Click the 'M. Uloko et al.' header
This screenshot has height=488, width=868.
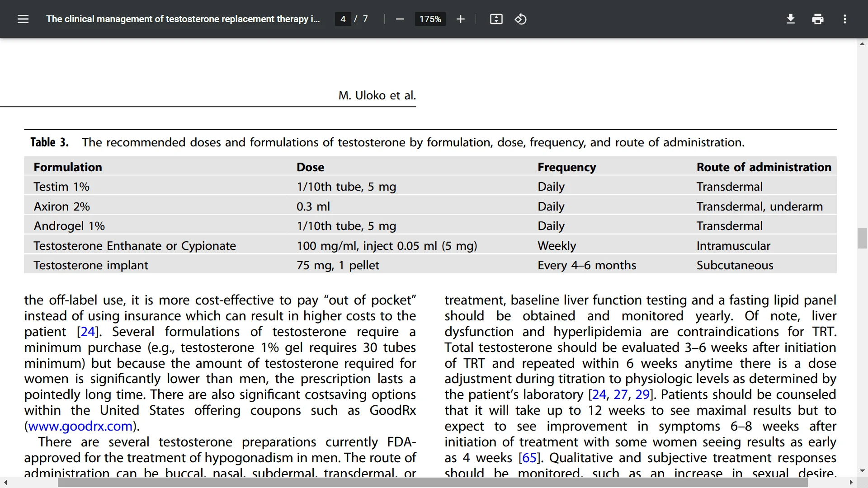pyautogui.click(x=377, y=95)
